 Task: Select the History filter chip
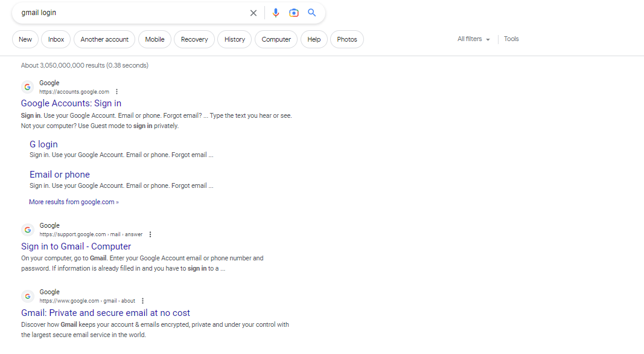coord(235,39)
